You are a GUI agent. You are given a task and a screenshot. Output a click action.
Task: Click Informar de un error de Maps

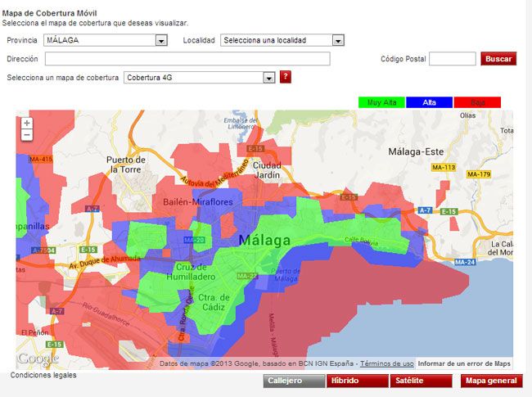464,363
